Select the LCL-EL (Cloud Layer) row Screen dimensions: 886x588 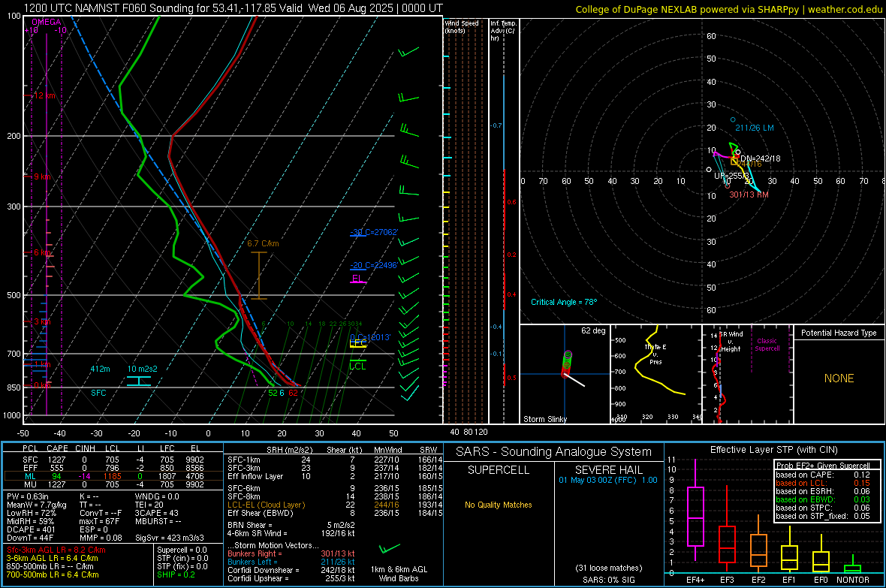tap(335, 505)
